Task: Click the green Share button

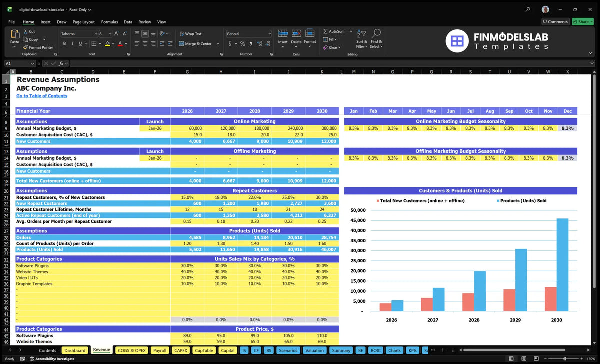Action: tap(583, 21)
